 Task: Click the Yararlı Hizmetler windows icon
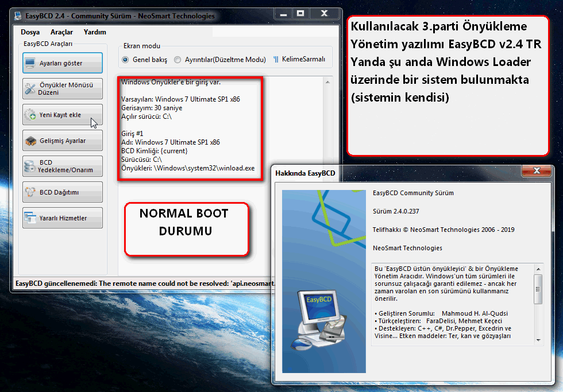(30, 218)
